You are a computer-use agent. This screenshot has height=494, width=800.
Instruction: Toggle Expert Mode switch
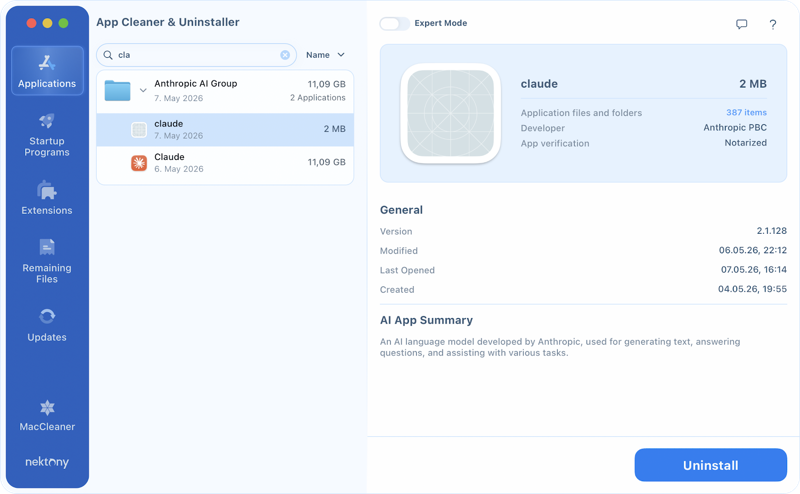tap(394, 23)
